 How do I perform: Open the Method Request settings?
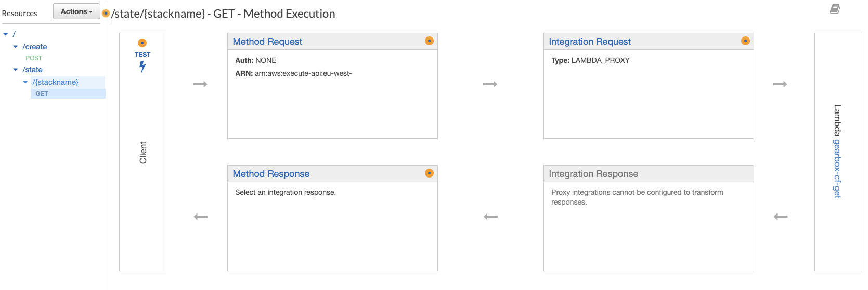coord(267,42)
